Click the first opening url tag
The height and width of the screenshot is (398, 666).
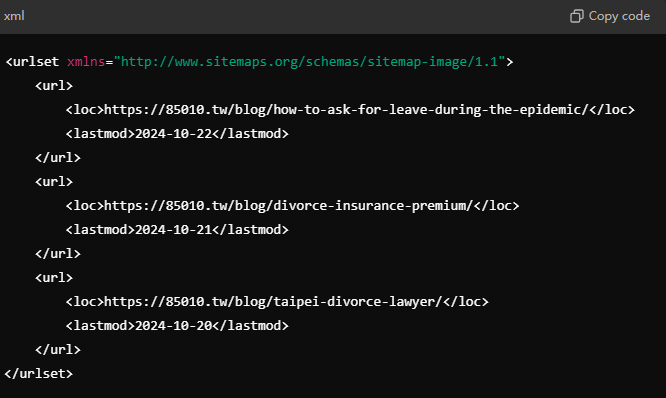tap(54, 86)
